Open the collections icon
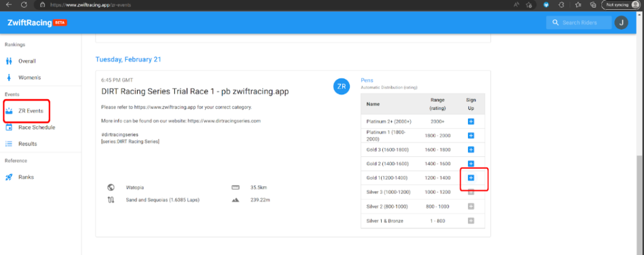Viewport: 644px width, 255px height. tap(592, 5)
